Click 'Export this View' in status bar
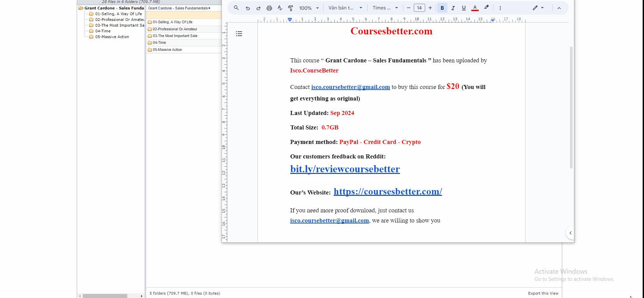 coord(543,293)
